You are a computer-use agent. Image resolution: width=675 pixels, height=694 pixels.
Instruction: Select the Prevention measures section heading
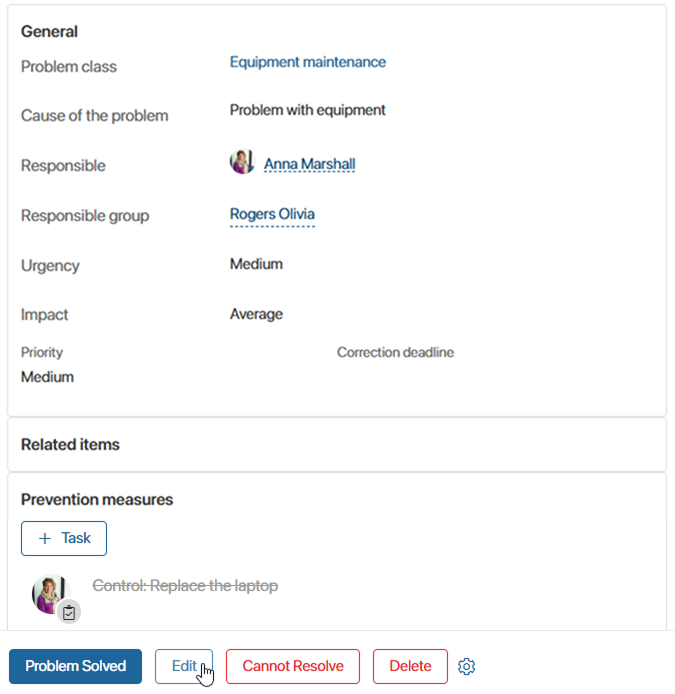click(x=97, y=499)
